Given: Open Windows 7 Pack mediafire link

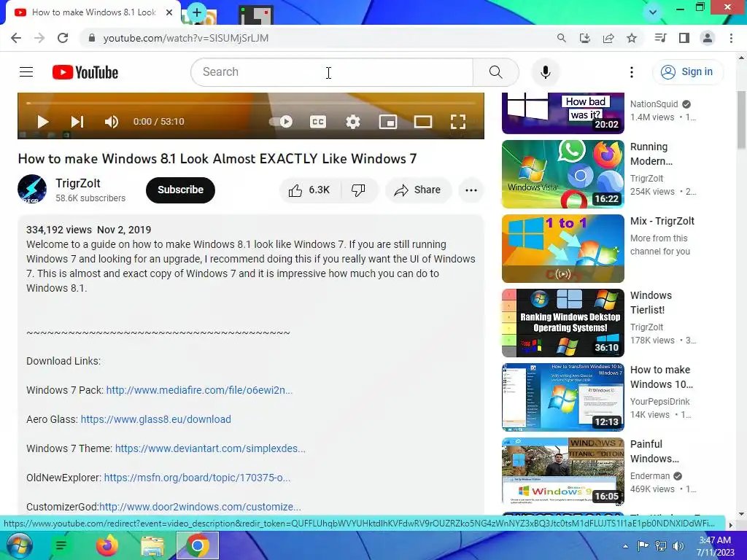Looking at the screenshot, I should click(199, 390).
